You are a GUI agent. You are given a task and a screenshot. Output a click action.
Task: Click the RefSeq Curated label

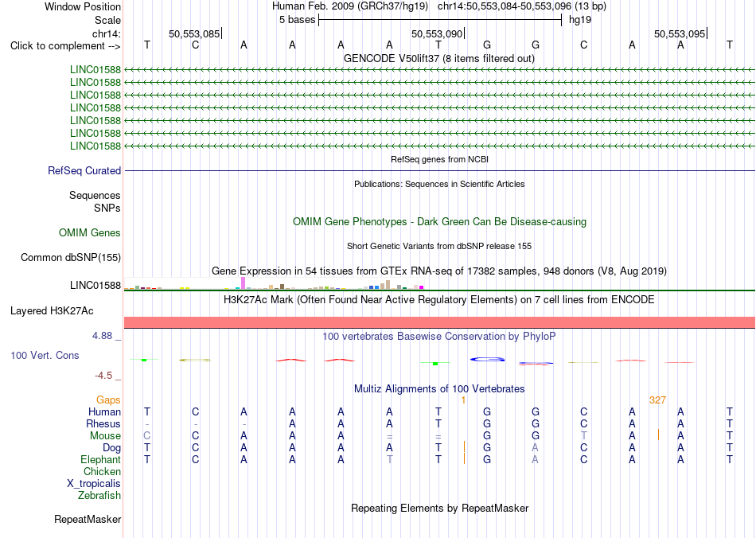coord(84,170)
